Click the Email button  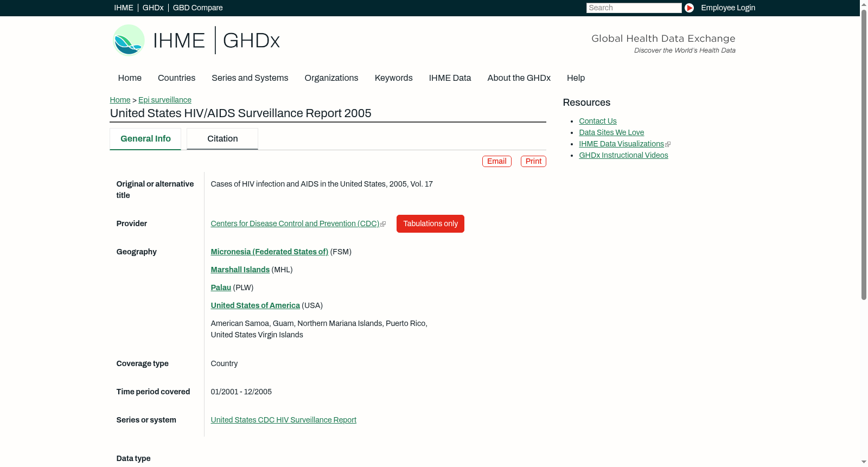(497, 161)
